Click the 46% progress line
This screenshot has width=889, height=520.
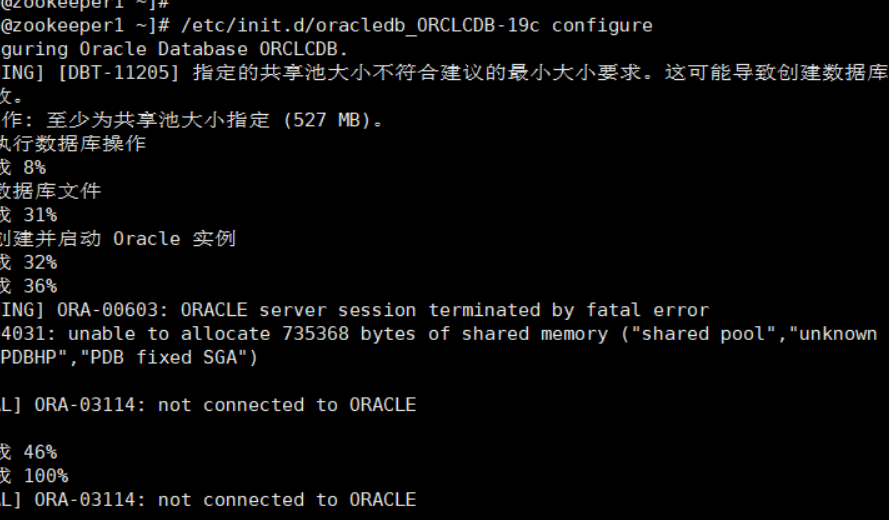tap(28, 453)
